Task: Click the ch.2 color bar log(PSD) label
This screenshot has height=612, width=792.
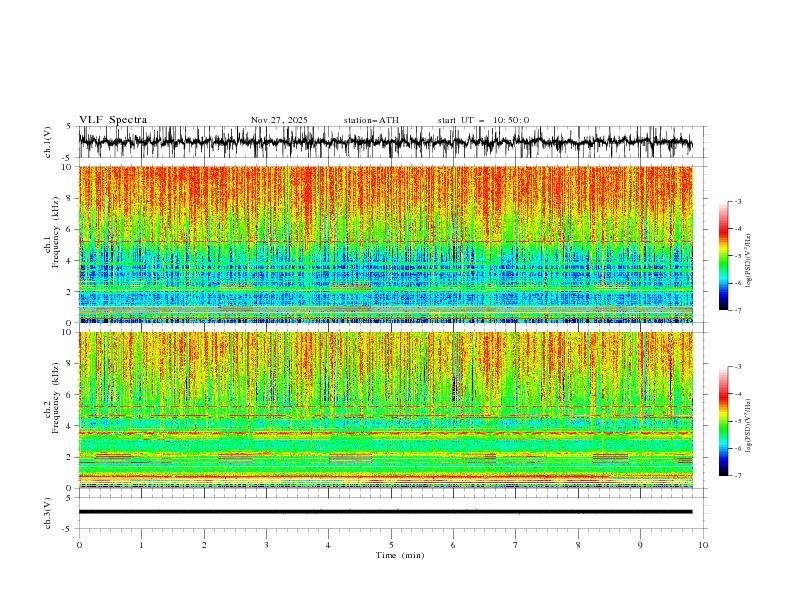Action: 748,426
